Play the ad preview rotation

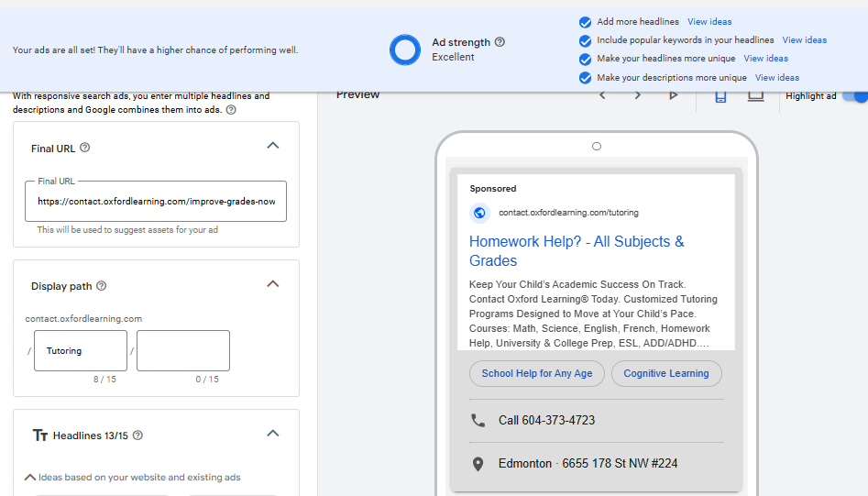coord(673,95)
